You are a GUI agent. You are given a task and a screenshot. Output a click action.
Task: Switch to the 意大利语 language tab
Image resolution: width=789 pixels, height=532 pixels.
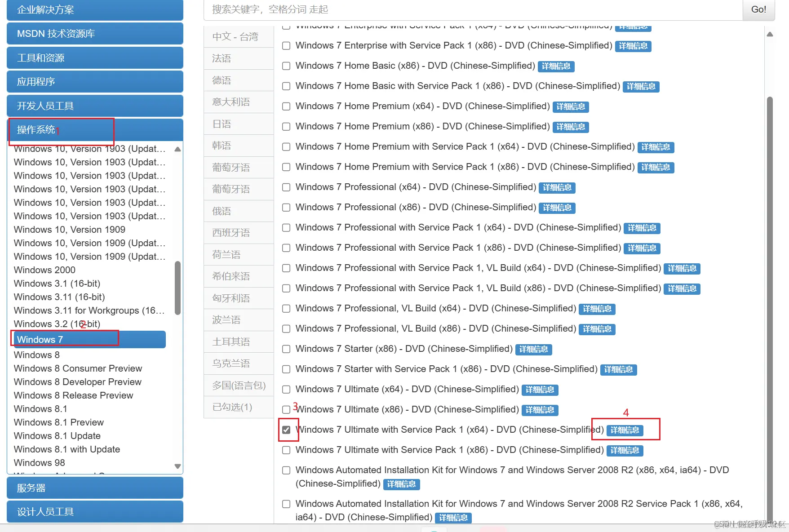coord(239,102)
